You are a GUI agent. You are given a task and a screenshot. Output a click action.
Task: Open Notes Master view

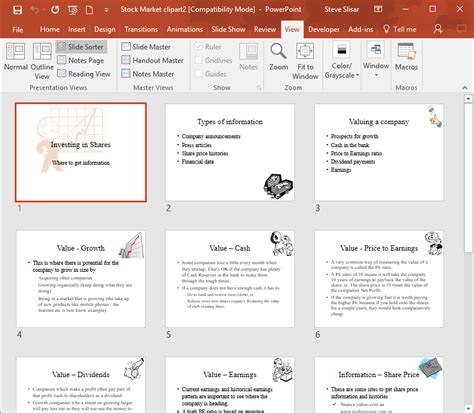(x=148, y=74)
